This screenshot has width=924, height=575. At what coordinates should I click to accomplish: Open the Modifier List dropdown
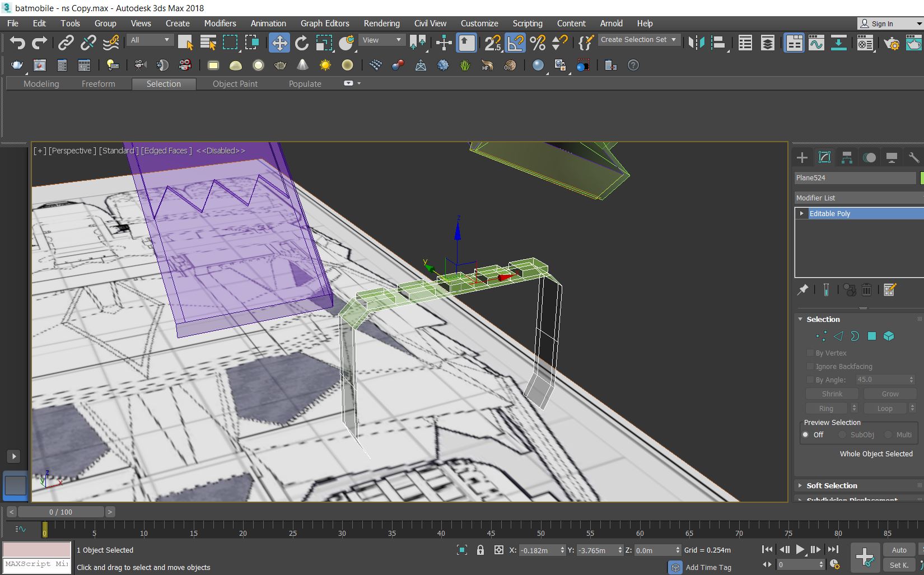pos(859,198)
